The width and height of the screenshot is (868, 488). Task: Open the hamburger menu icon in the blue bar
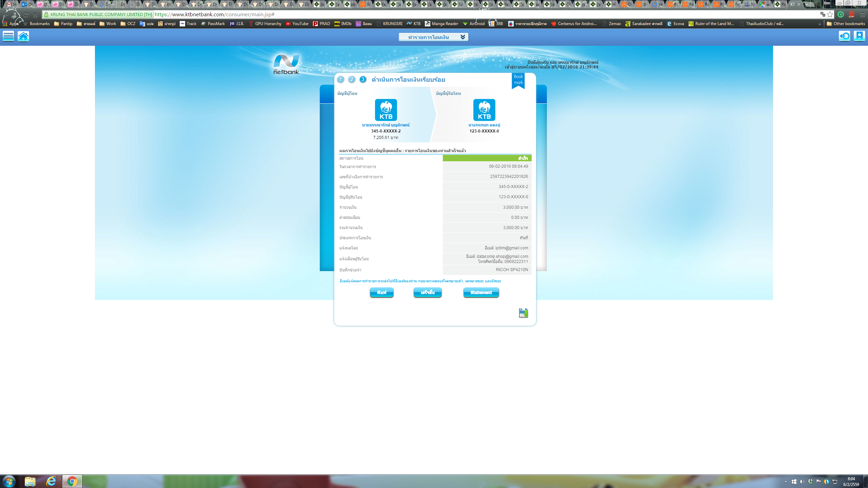coord(8,36)
